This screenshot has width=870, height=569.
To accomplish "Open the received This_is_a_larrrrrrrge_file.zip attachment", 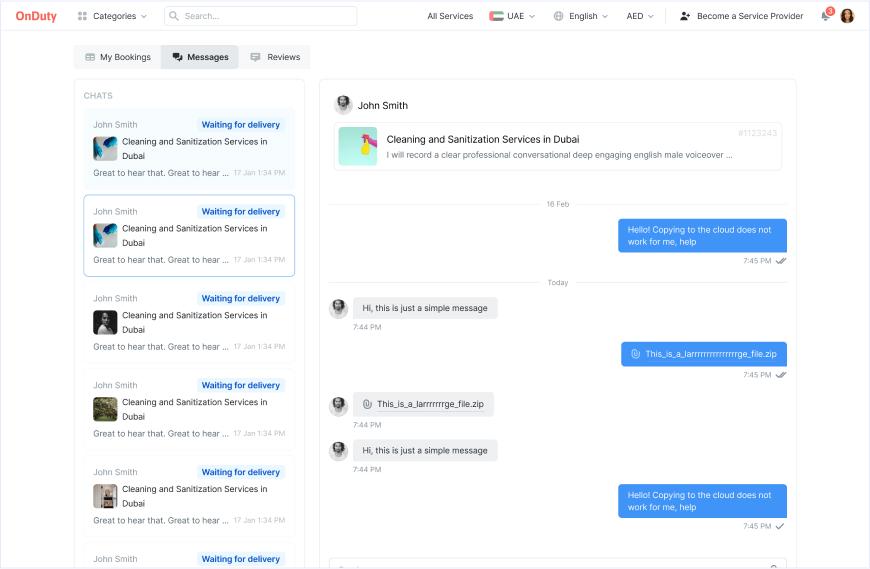I will (x=423, y=404).
